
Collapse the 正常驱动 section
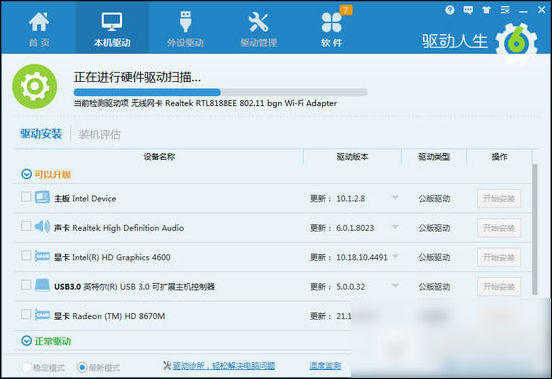tap(26, 341)
